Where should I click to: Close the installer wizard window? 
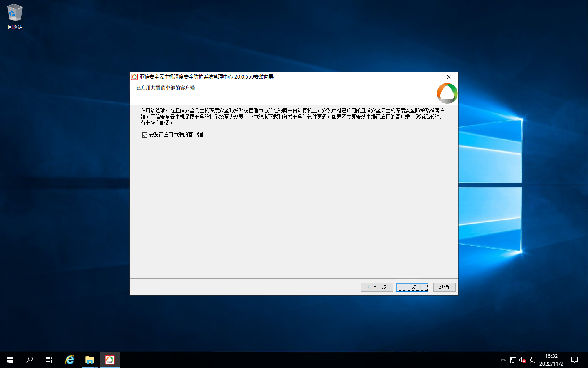pyautogui.click(x=448, y=77)
